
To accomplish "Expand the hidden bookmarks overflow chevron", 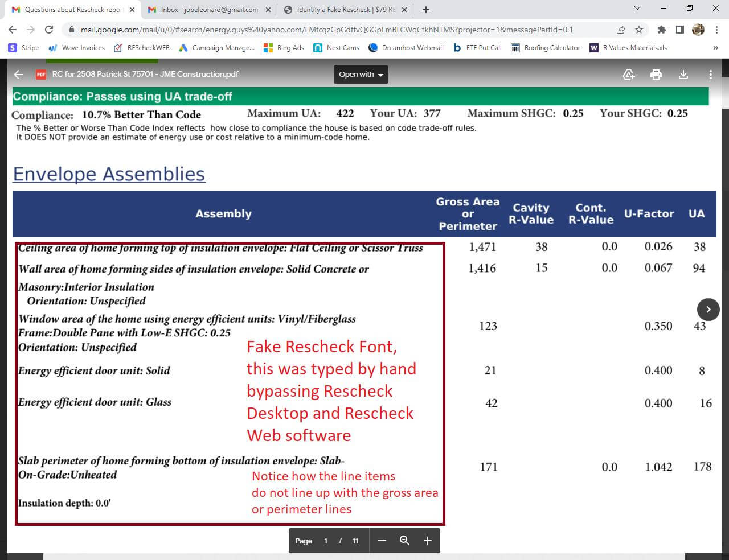I will pos(715,48).
